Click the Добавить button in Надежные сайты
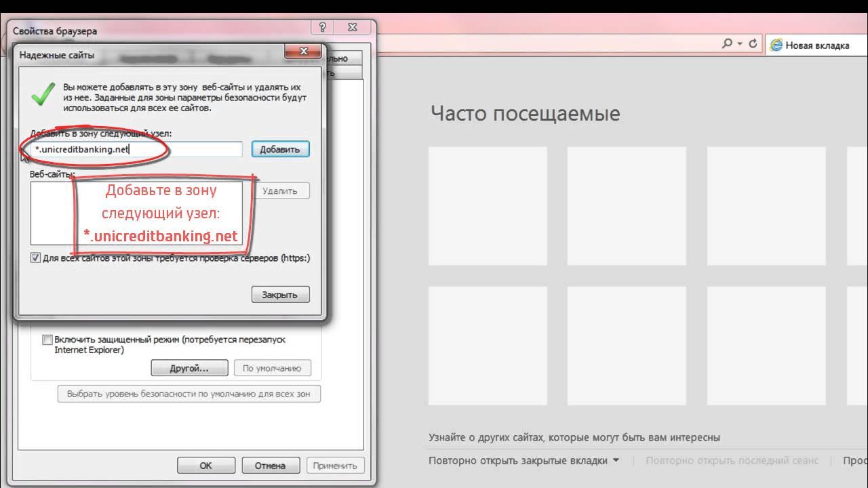Viewport: 868px width, 488px height. (280, 149)
